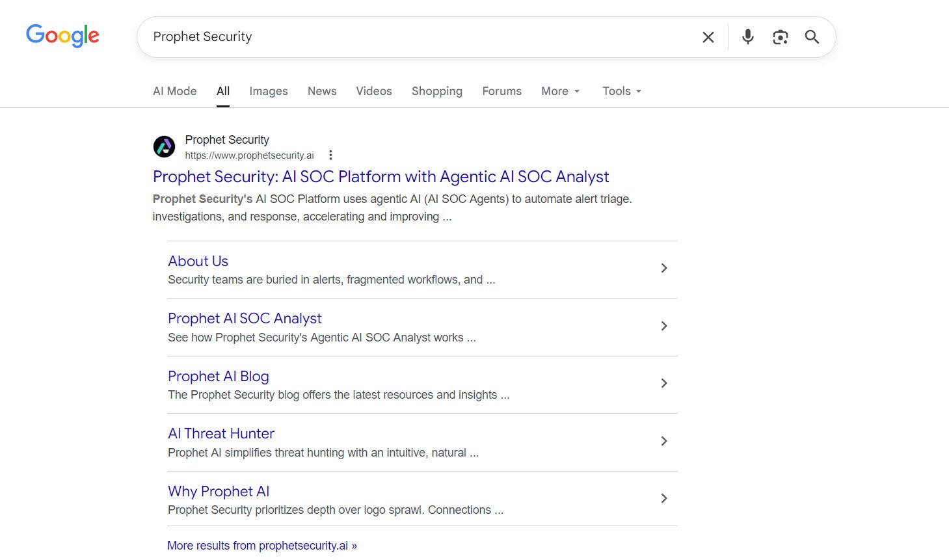949x560 pixels.
Task: Start voice search with microphone icon
Action: [748, 37]
